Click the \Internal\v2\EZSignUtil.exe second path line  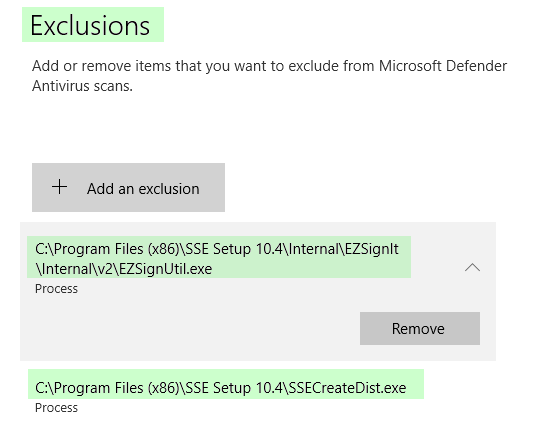click(124, 269)
